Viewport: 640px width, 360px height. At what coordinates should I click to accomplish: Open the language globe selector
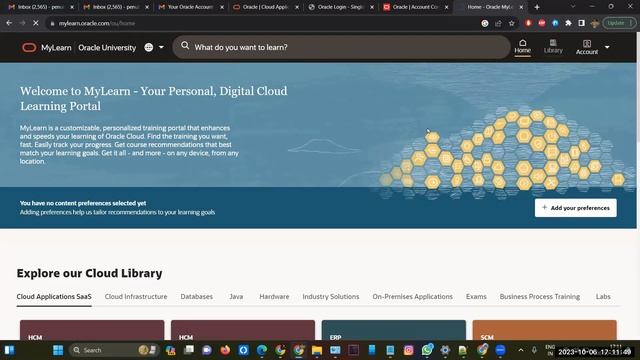149,47
